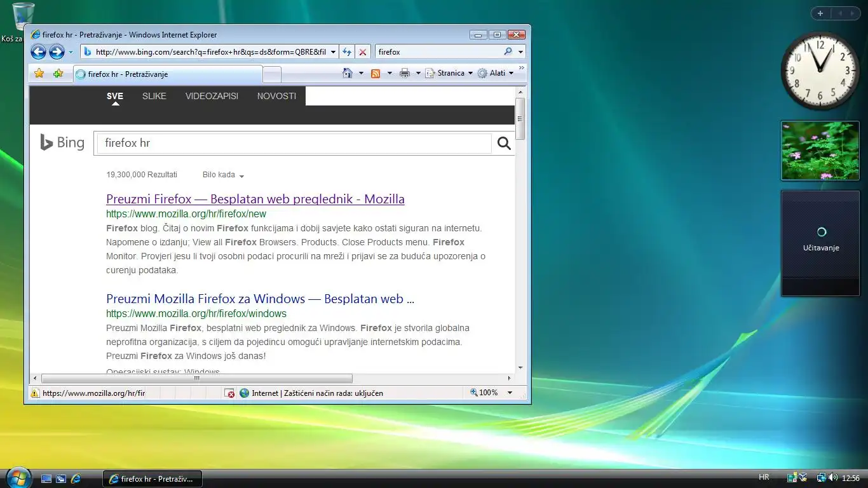The image size is (868, 488).
Task: Go to the Home page icon
Action: point(347,73)
